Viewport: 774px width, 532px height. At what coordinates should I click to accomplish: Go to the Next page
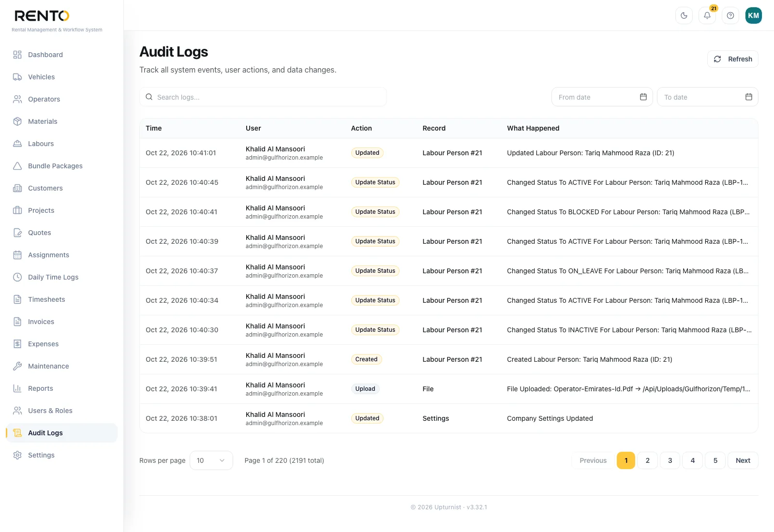743,460
